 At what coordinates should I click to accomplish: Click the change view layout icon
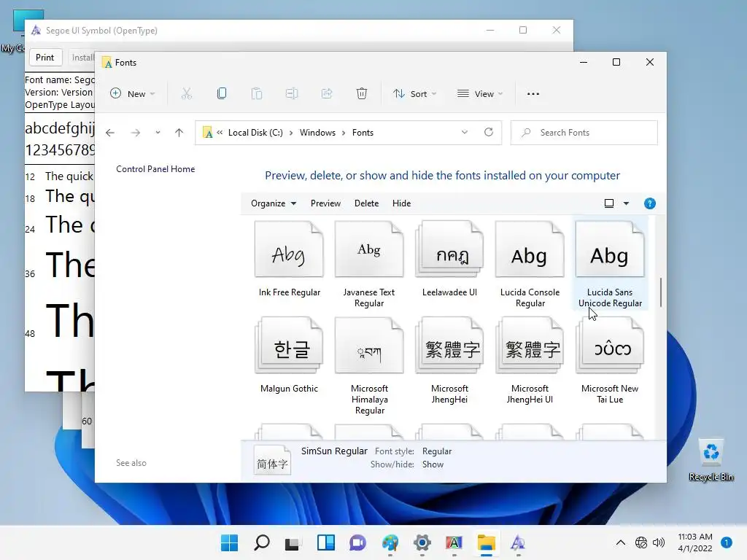(609, 203)
